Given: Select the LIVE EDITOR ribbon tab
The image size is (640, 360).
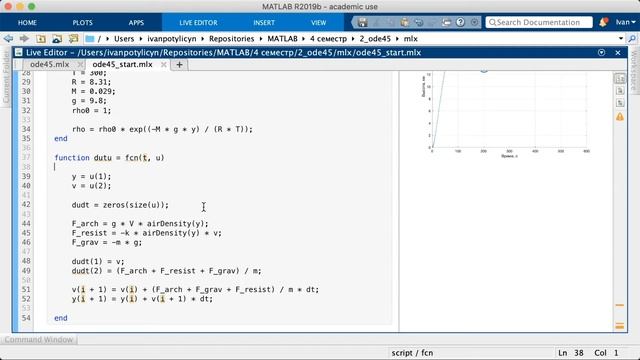Looking at the screenshot, I should pos(198,22).
